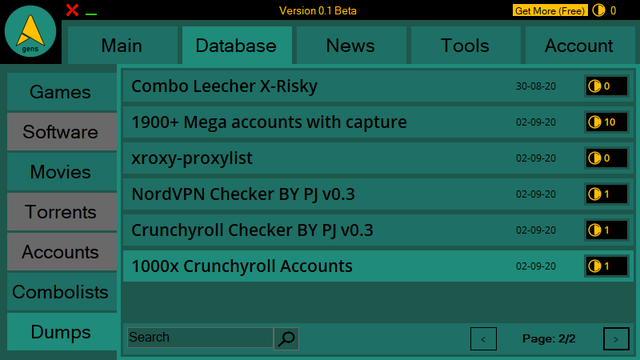The image size is (640, 360).
Task: Go to the Account tab
Action: click(x=580, y=45)
